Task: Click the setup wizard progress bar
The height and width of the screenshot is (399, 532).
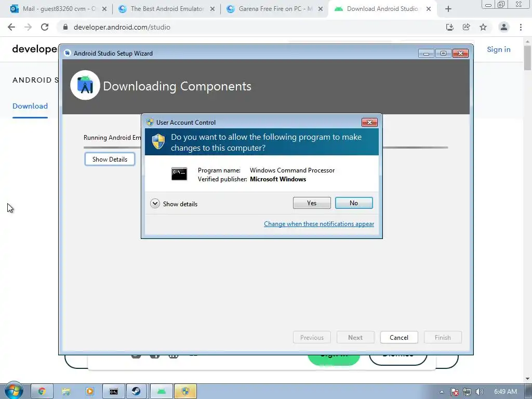Action: (x=265, y=148)
